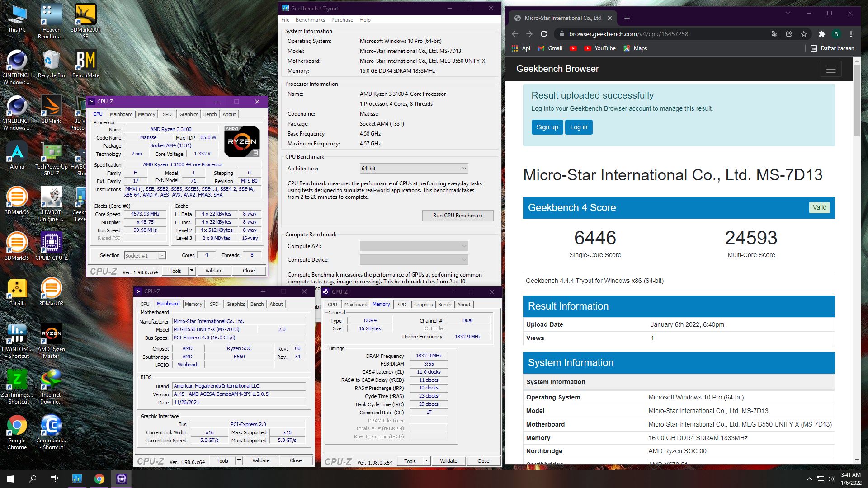Open the 3DMark03 desktop icon
868x488 pixels.
coord(51,292)
